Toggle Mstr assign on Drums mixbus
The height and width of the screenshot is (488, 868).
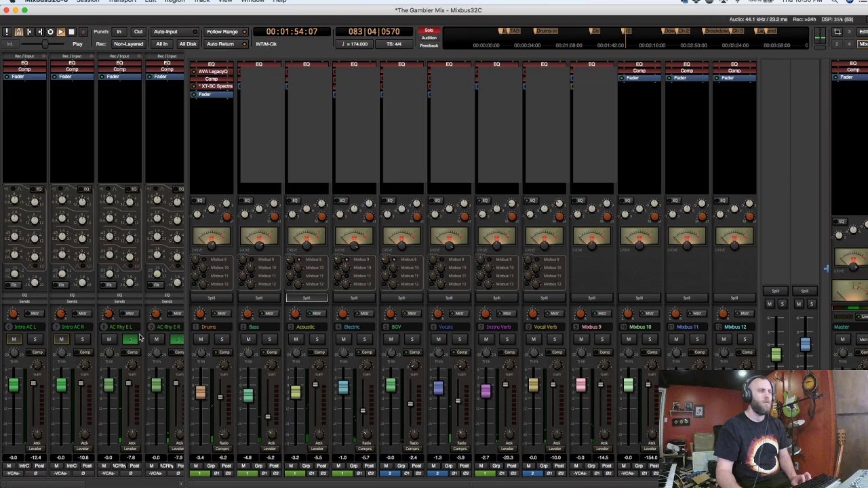coord(222,313)
